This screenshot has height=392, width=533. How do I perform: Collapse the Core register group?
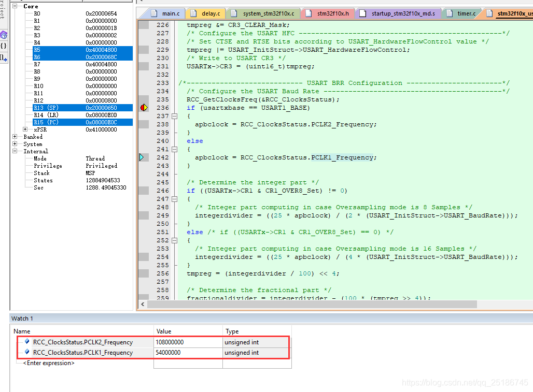[x=15, y=6]
